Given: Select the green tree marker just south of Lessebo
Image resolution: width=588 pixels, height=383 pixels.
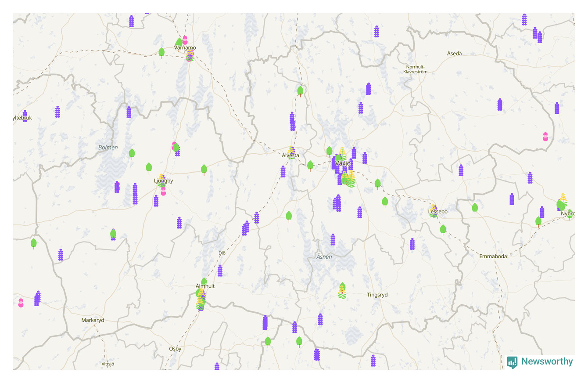Looking at the screenshot, I should click(443, 229).
